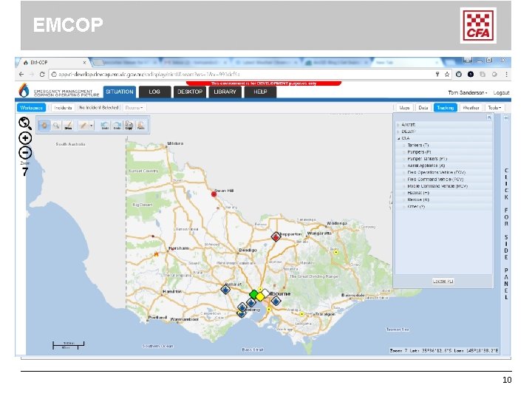Click the red diamond marker at Shepparton

[x=276, y=237]
